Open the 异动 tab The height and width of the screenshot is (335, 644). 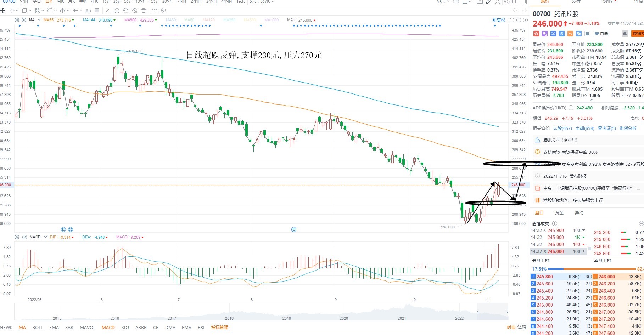(579, 213)
